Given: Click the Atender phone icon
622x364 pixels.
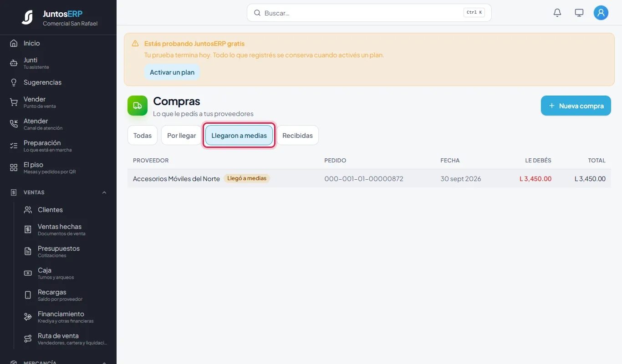Looking at the screenshot, I should [x=14, y=124].
